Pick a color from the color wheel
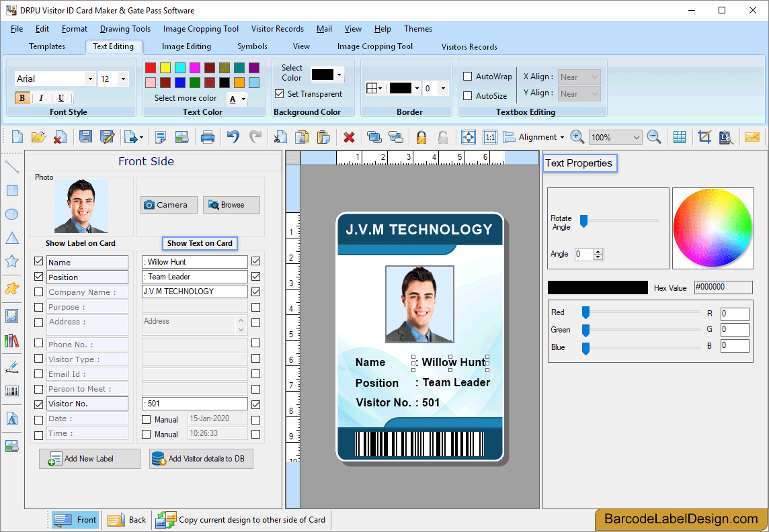The width and height of the screenshot is (769, 532). [x=713, y=228]
